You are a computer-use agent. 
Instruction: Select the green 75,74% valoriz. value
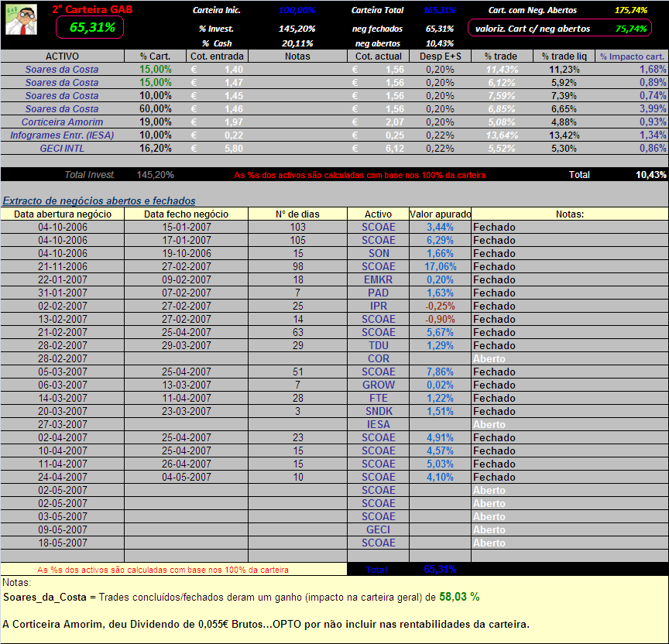point(630,29)
